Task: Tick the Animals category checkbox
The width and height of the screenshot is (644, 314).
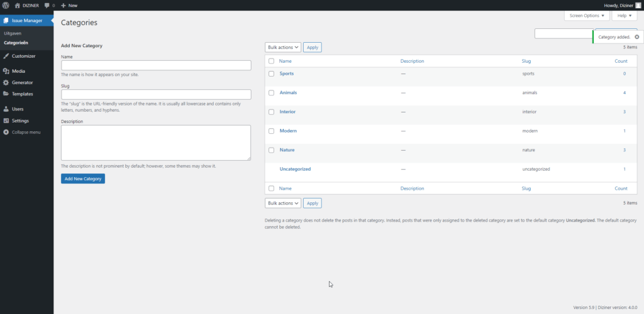Action: click(272, 93)
